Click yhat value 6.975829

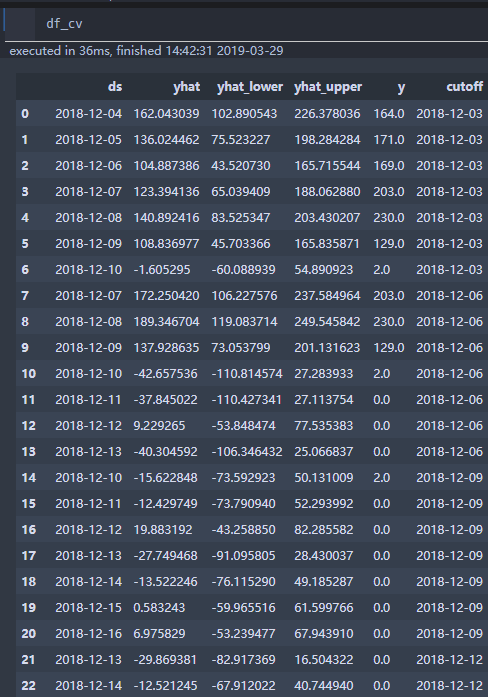point(159,634)
